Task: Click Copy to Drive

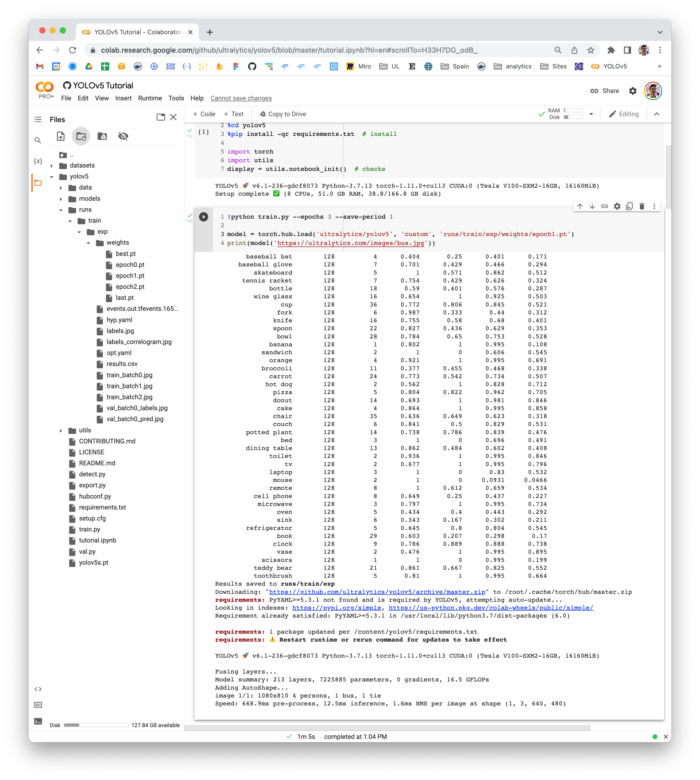Action: tap(283, 114)
